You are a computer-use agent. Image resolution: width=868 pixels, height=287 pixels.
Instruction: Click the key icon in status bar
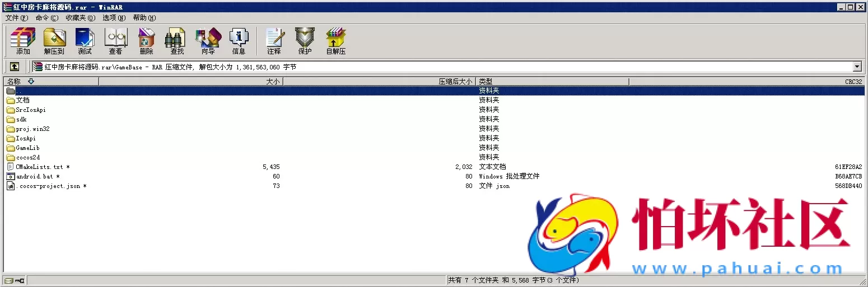coord(20,280)
